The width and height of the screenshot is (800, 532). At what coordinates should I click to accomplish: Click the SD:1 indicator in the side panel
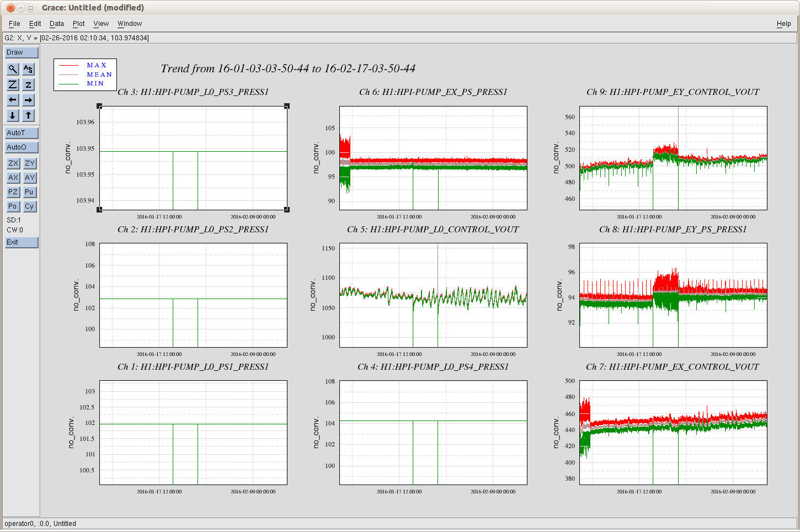coord(14,220)
